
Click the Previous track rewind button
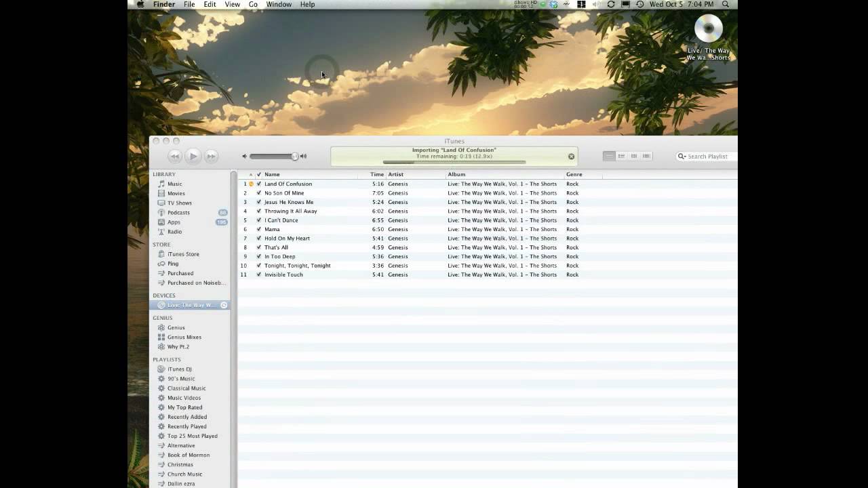174,157
